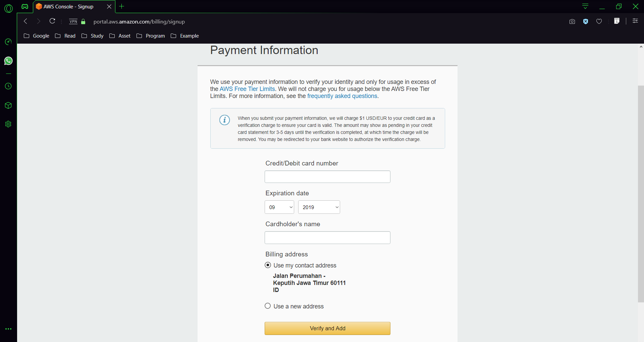Click the Credit/Debit card number field
Screen dimensions: 644x342
(x=327, y=177)
